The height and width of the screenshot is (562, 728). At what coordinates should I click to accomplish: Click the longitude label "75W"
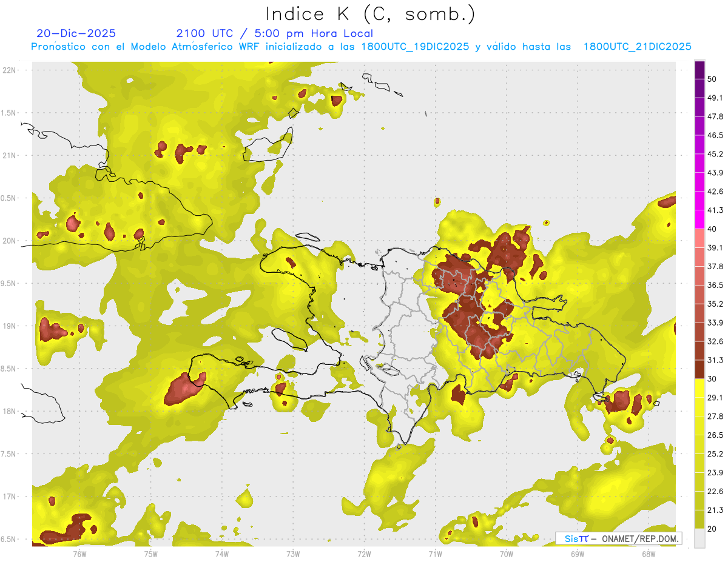151,554
